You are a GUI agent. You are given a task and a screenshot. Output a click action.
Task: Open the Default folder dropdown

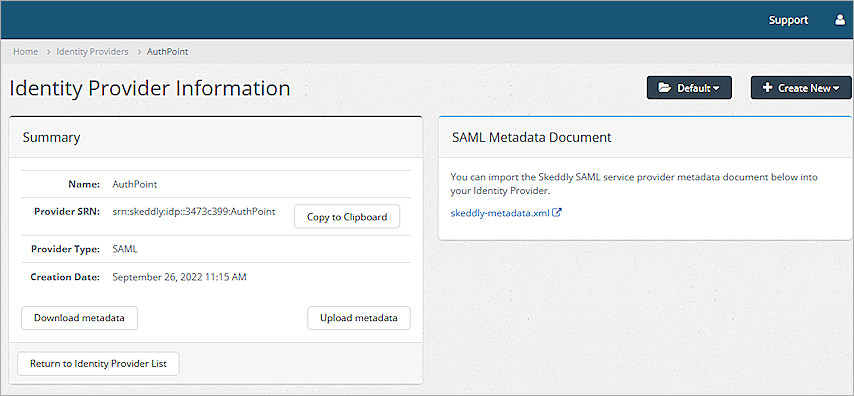coord(689,88)
